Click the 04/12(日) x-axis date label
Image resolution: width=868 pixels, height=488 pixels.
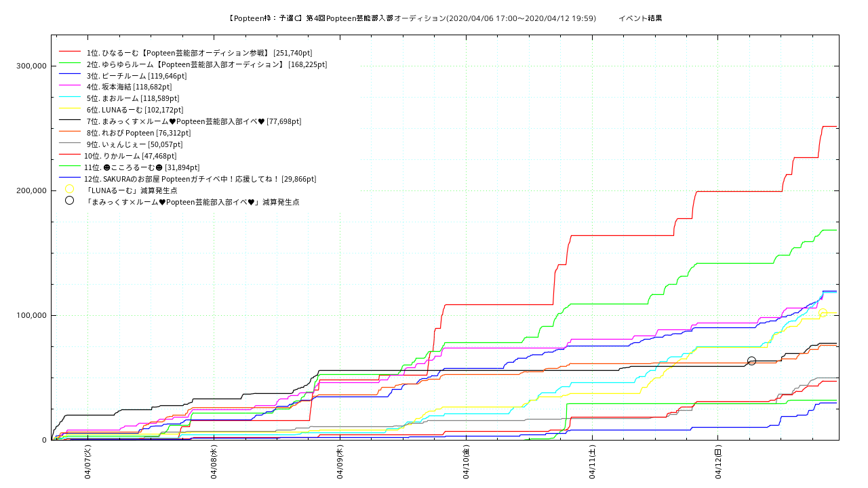tap(719, 462)
